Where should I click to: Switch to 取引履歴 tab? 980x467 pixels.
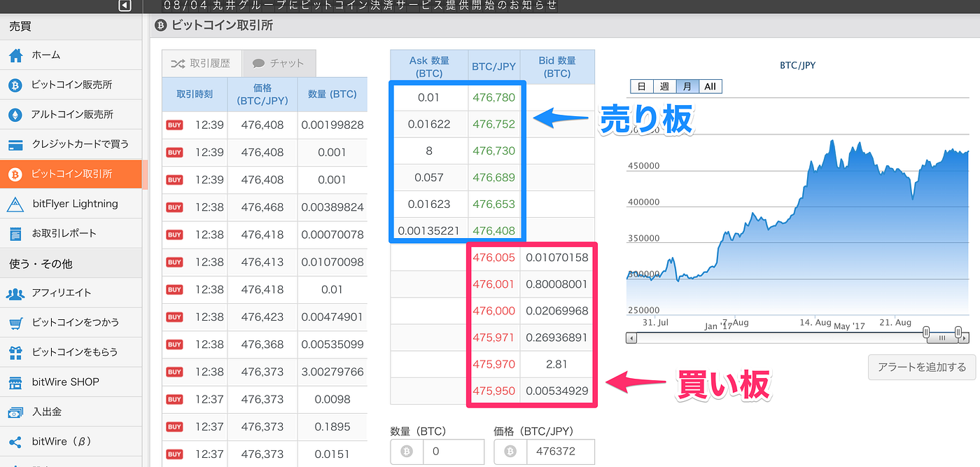[202, 63]
